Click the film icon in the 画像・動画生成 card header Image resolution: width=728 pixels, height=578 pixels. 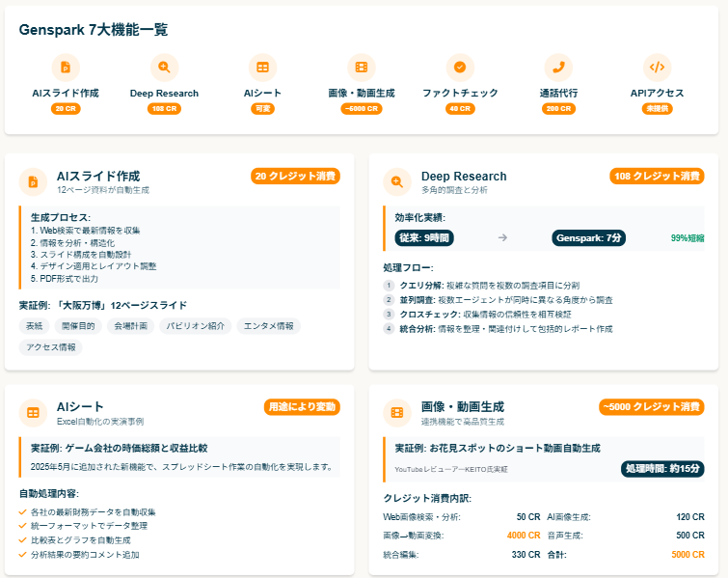pos(397,413)
